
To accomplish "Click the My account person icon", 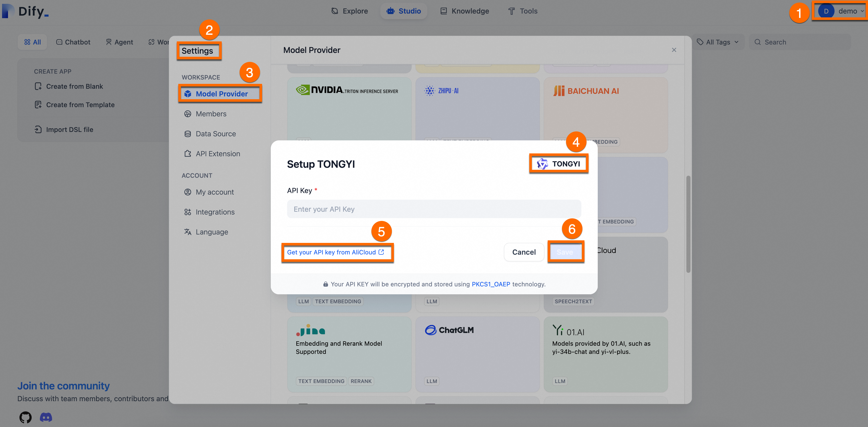I will [188, 192].
